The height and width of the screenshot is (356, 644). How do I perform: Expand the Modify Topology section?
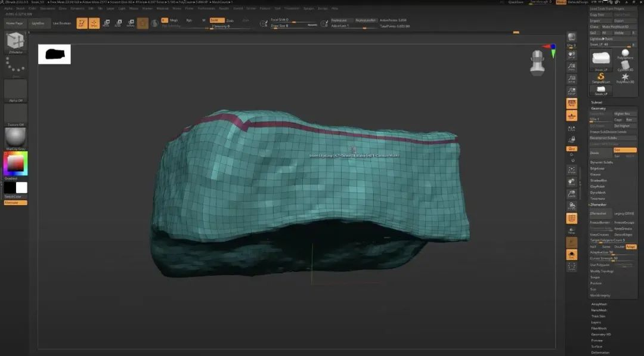(602, 271)
